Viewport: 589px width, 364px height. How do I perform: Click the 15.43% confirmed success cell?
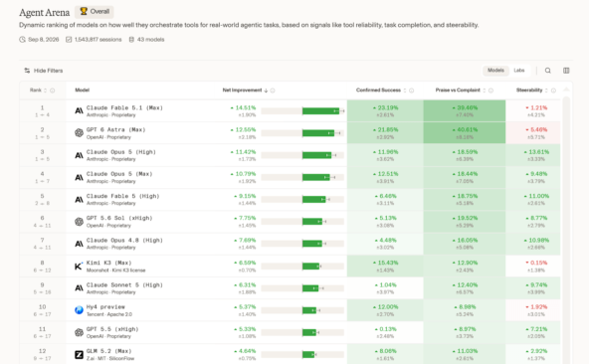[385, 266]
